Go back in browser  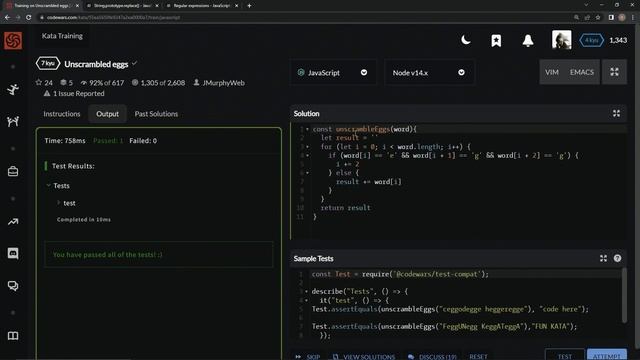[7, 18]
